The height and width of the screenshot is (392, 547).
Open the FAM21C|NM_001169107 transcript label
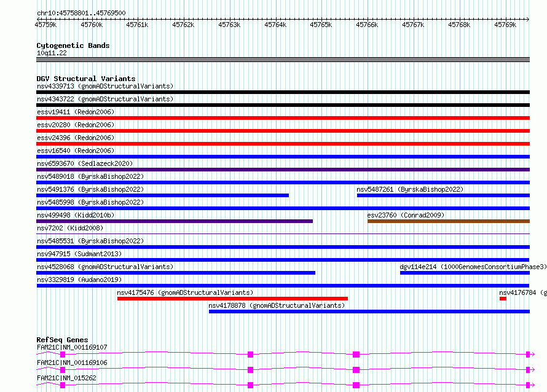(72, 347)
